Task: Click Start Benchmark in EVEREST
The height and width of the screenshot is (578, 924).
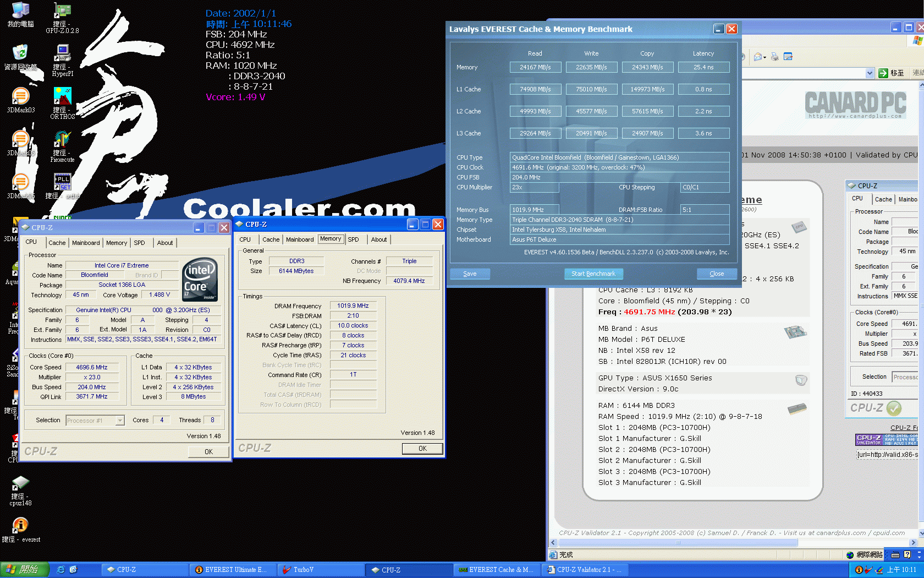Action: click(593, 274)
